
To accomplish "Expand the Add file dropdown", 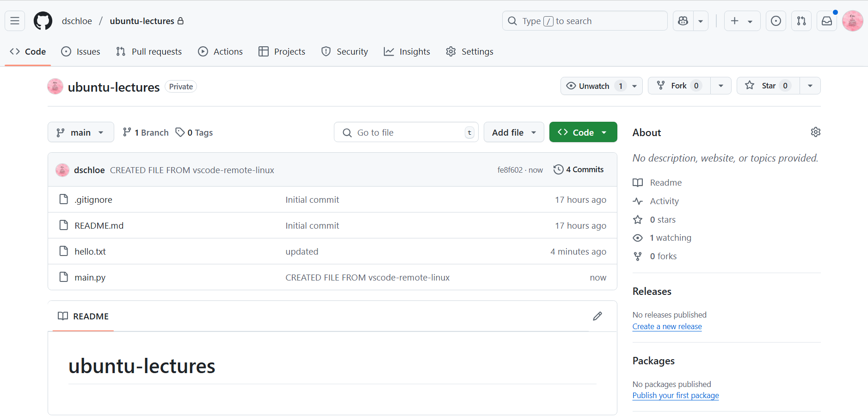I will pyautogui.click(x=514, y=132).
